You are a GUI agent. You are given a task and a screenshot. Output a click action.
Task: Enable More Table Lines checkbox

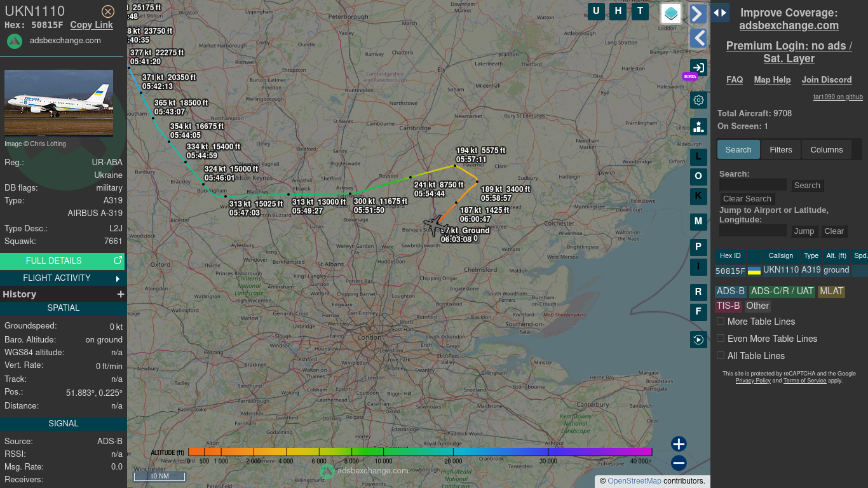[721, 321]
